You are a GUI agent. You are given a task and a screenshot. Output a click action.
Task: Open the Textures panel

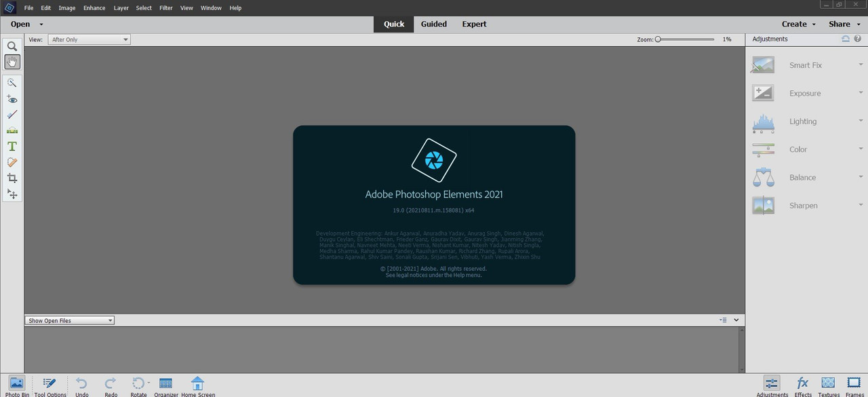point(828,386)
